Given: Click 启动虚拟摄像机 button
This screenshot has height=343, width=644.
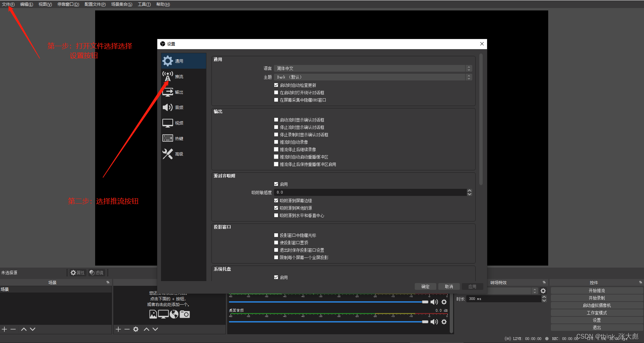Looking at the screenshot, I should coord(597,305).
